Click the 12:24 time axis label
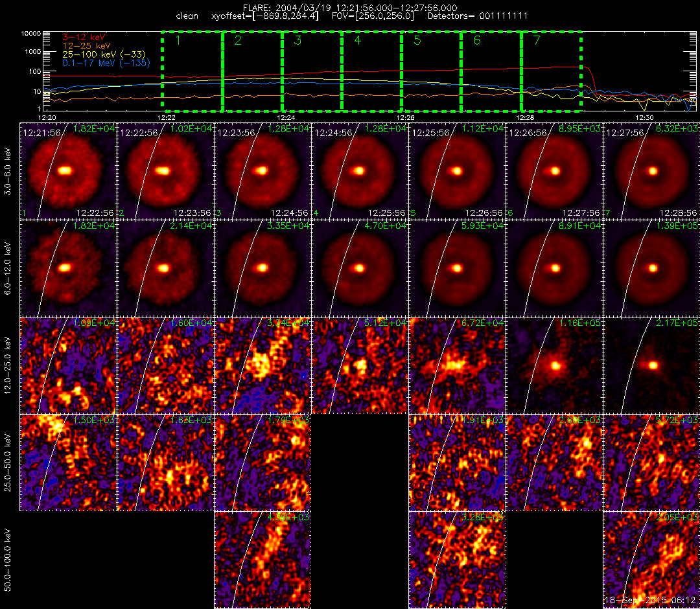 pyautogui.click(x=286, y=118)
